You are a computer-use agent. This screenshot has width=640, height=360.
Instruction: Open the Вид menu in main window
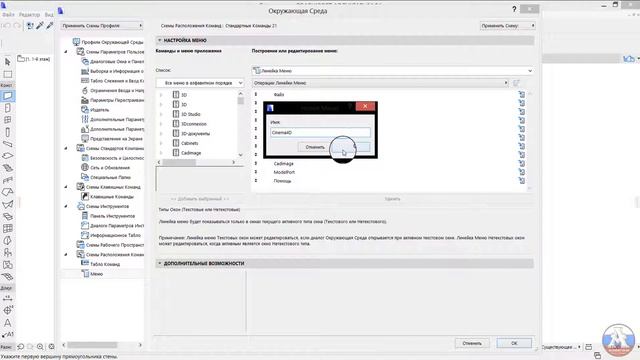[x=49, y=14]
